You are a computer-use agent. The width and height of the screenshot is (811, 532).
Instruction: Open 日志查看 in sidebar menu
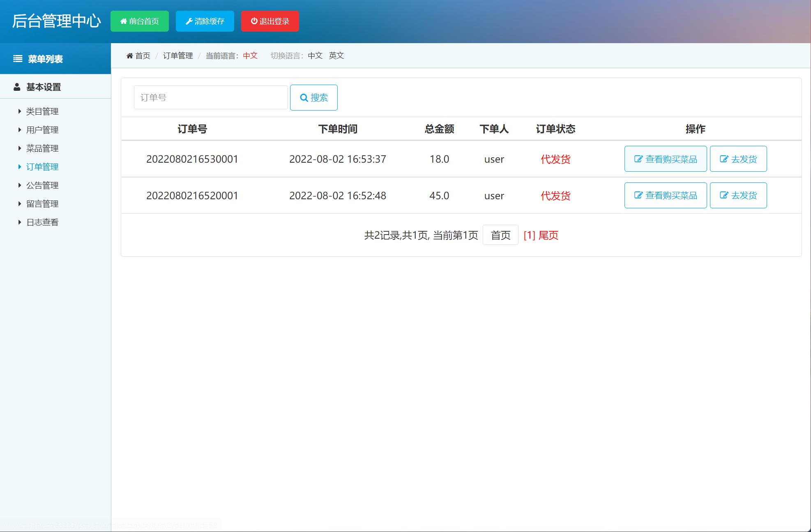[42, 222]
